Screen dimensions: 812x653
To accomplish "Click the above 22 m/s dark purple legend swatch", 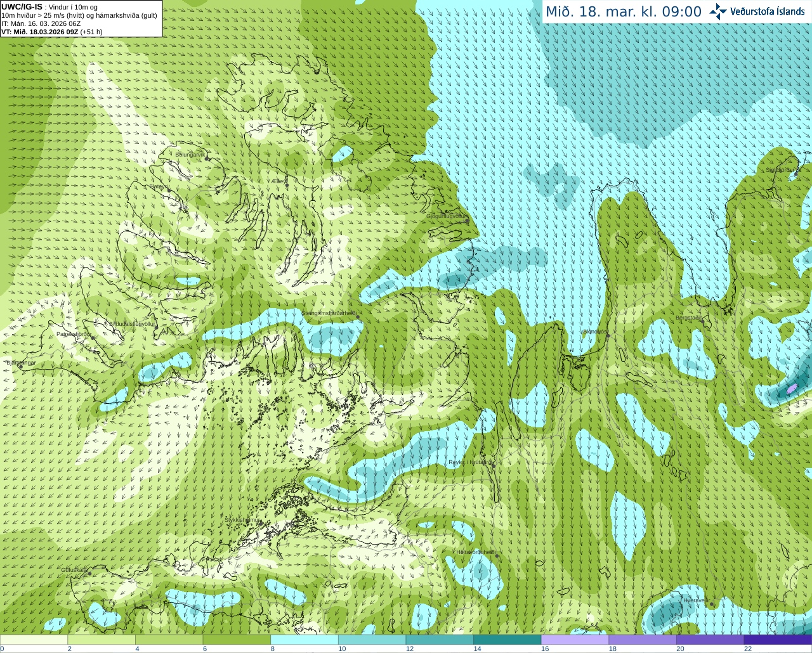I will coord(778,640).
